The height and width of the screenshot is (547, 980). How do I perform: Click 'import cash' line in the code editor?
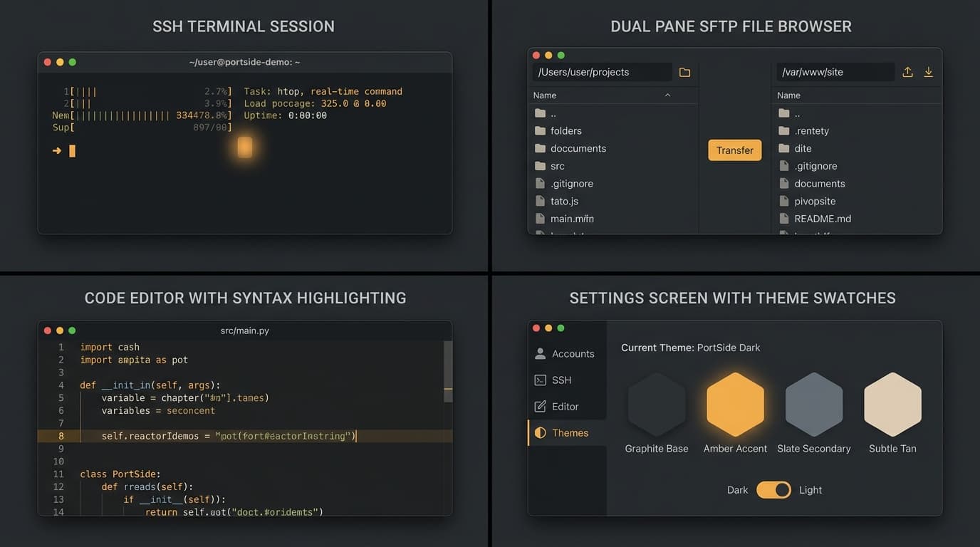click(x=110, y=347)
